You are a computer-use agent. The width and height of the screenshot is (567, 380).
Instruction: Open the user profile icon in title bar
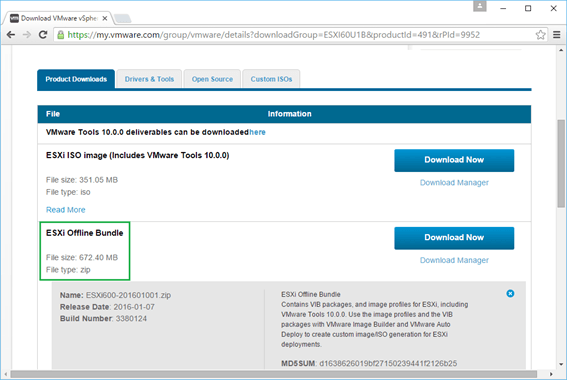point(479,6)
